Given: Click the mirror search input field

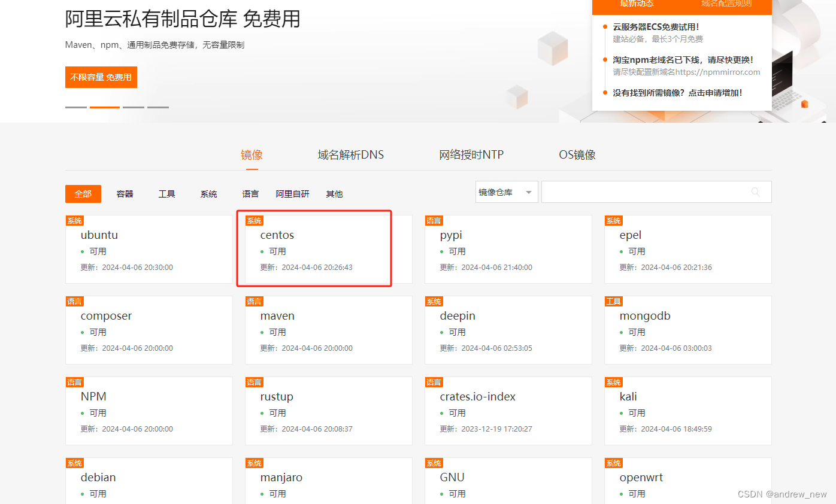Looking at the screenshot, I should (656, 192).
